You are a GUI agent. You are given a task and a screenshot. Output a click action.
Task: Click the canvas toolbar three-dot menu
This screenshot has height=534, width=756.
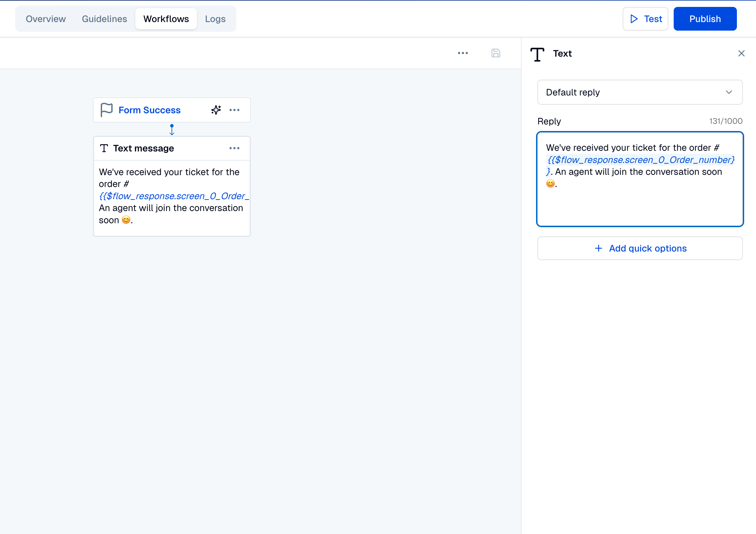click(463, 53)
